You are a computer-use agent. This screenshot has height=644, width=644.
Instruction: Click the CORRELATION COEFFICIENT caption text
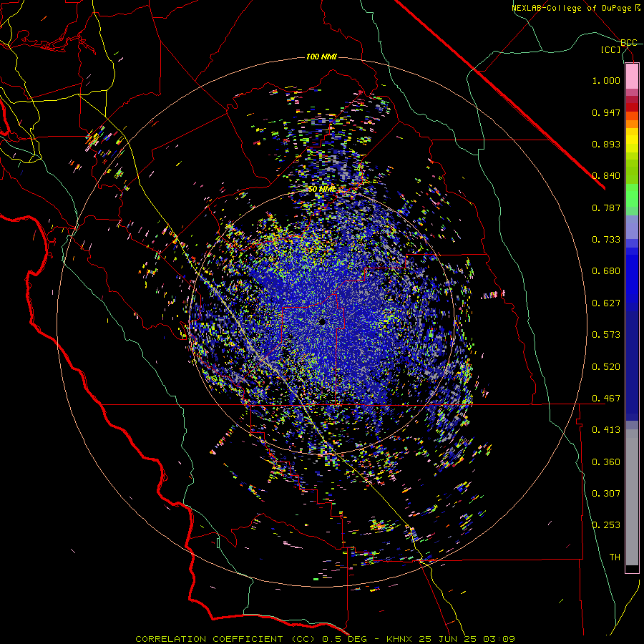click(x=209, y=639)
